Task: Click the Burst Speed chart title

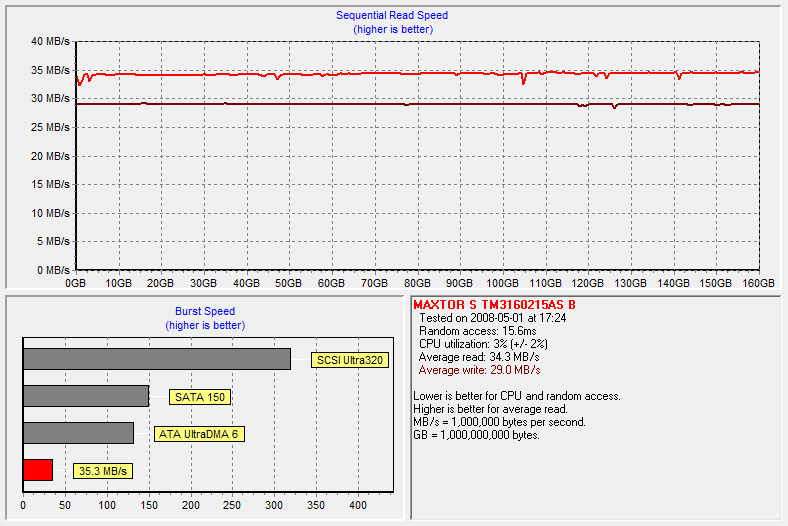Action: 205,311
